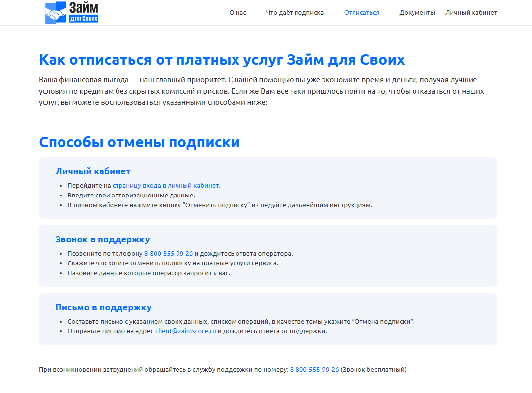532x393 pixels.
Task: Click the Письмо в поддержку heading
Action: pyautogui.click(x=104, y=307)
